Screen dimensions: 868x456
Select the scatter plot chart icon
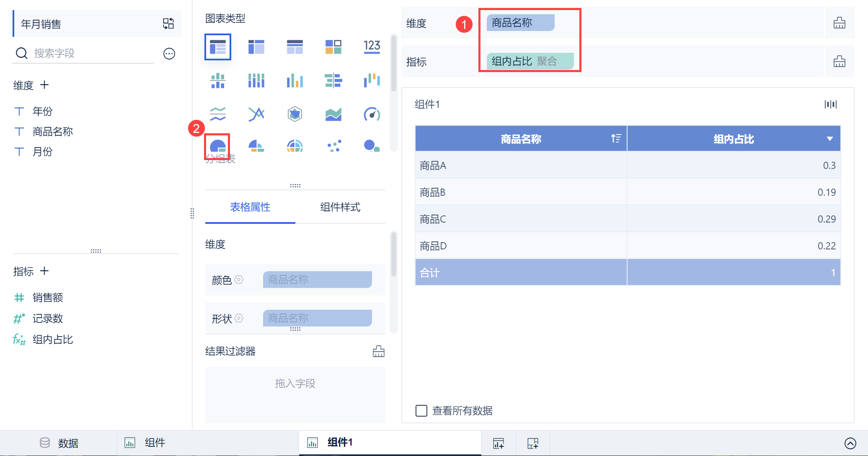(x=334, y=146)
